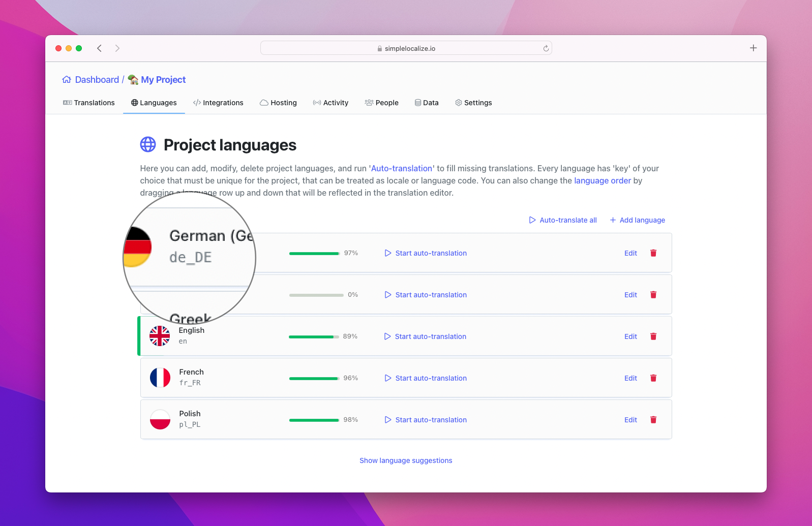Go forward in browser history
The height and width of the screenshot is (526, 812).
click(117, 48)
